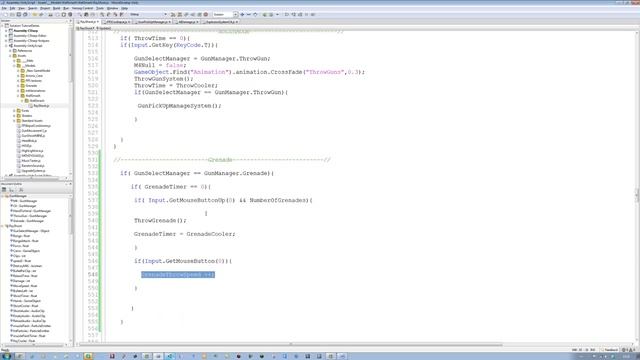Click second icon in Document Outline toolbar
The width and height of the screenshot is (640, 360).
(x=12, y=190)
